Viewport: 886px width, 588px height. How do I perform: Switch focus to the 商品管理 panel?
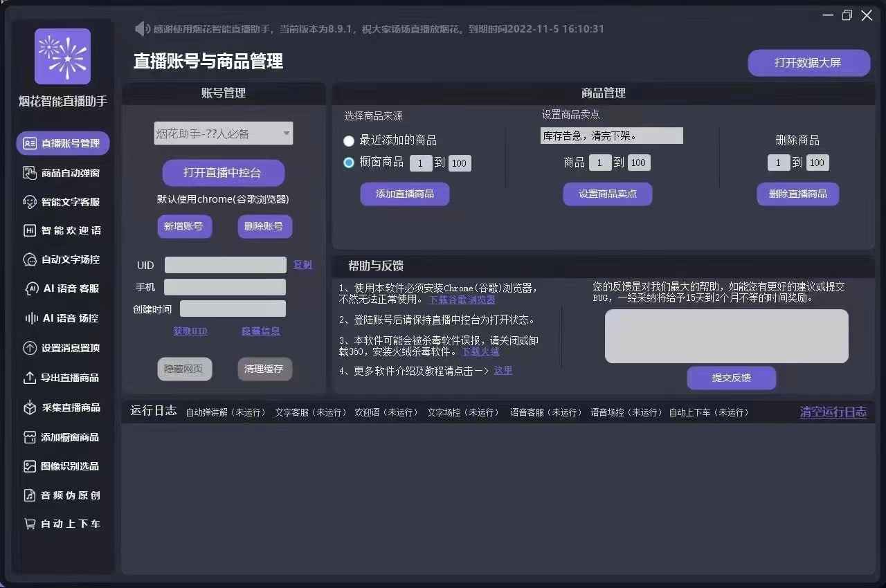[x=603, y=93]
